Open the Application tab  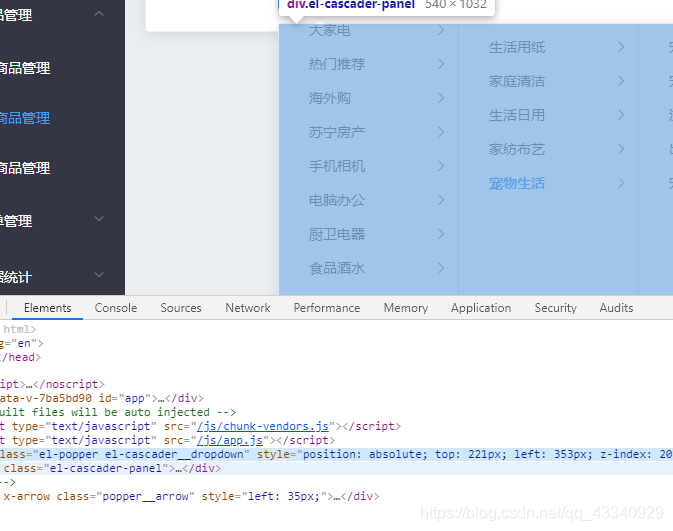pyautogui.click(x=481, y=308)
